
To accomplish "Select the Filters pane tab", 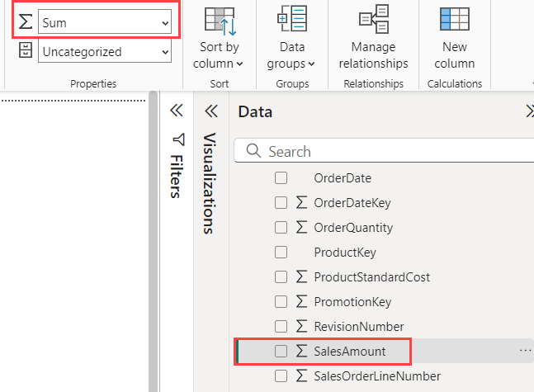I will point(176,176).
